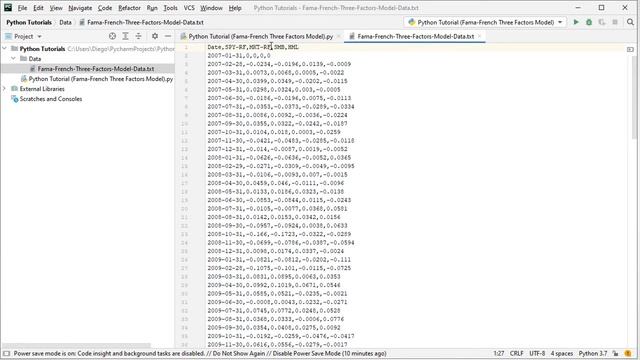Collapse the Data folder
The height and width of the screenshot is (360, 640).
click(13, 59)
